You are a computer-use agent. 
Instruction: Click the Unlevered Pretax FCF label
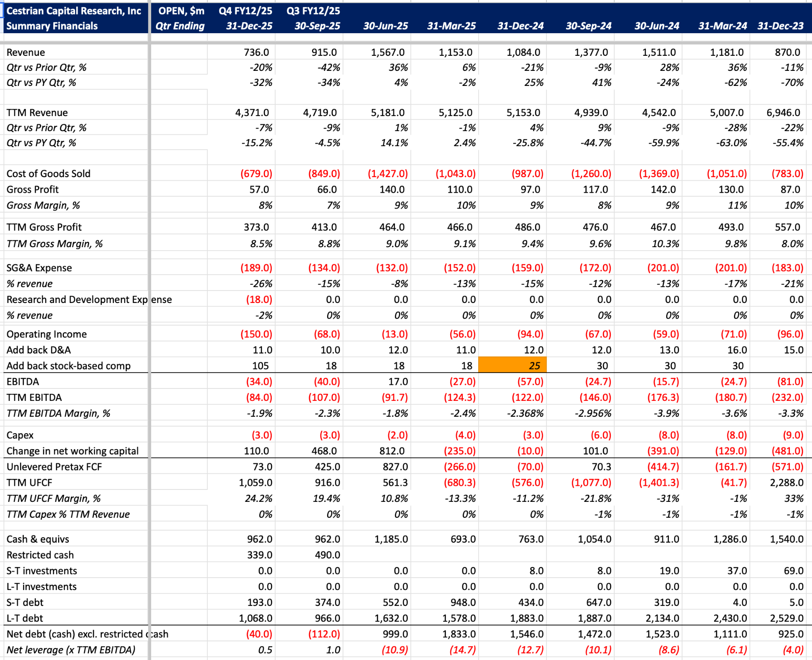[54, 467]
